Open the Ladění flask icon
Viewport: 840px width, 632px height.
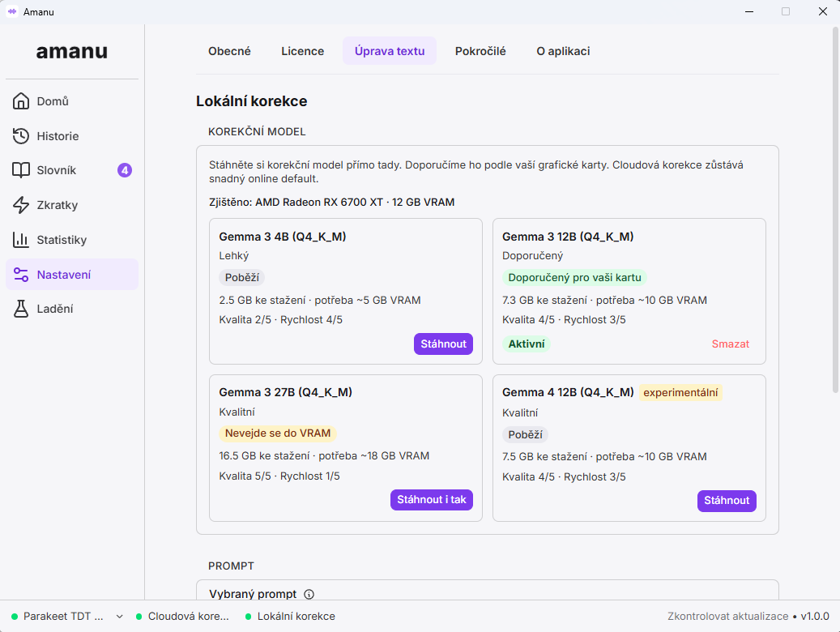[21, 309]
